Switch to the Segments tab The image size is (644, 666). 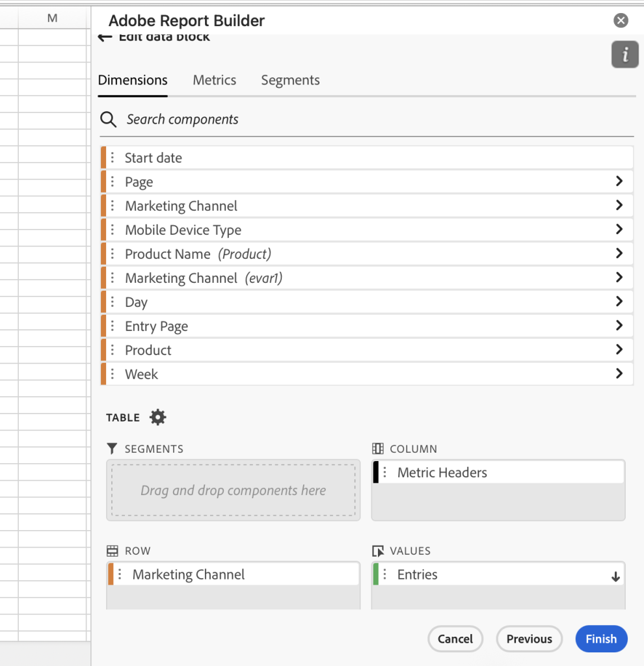(x=290, y=80)
